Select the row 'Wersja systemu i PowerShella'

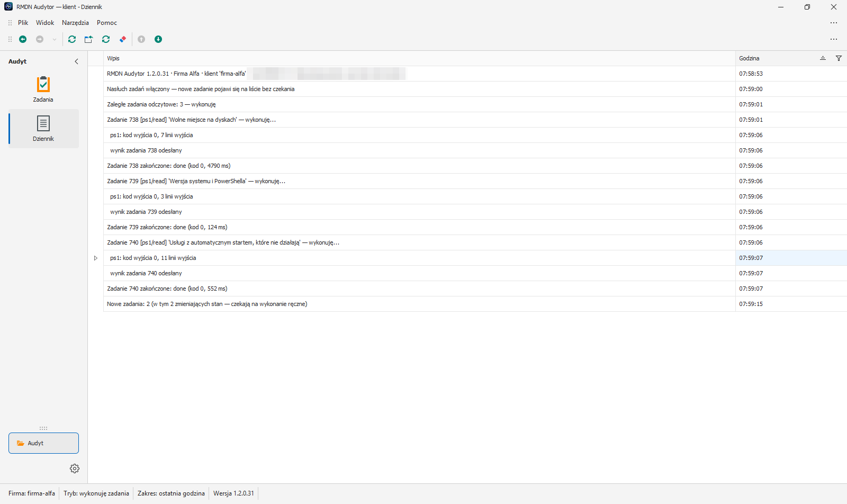[x=419, y=181]
